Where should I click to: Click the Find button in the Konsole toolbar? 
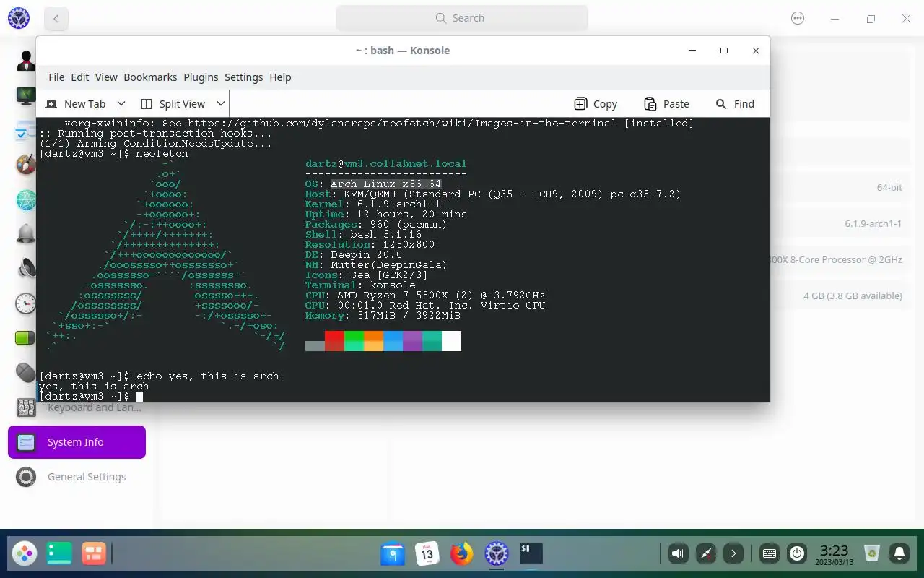click(735, 104)
